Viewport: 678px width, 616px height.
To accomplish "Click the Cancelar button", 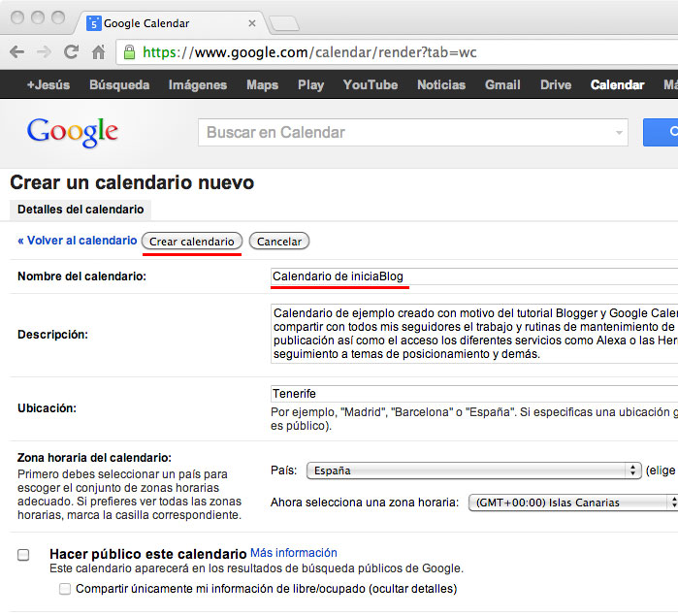I will click(x=279, y=242).
